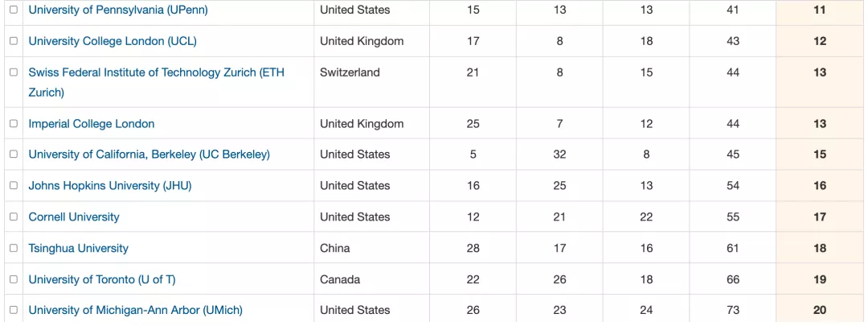The image size is (868, 326).
Task: Mark the UC Berkeley row checkbox
Action: tap(14, 154)
